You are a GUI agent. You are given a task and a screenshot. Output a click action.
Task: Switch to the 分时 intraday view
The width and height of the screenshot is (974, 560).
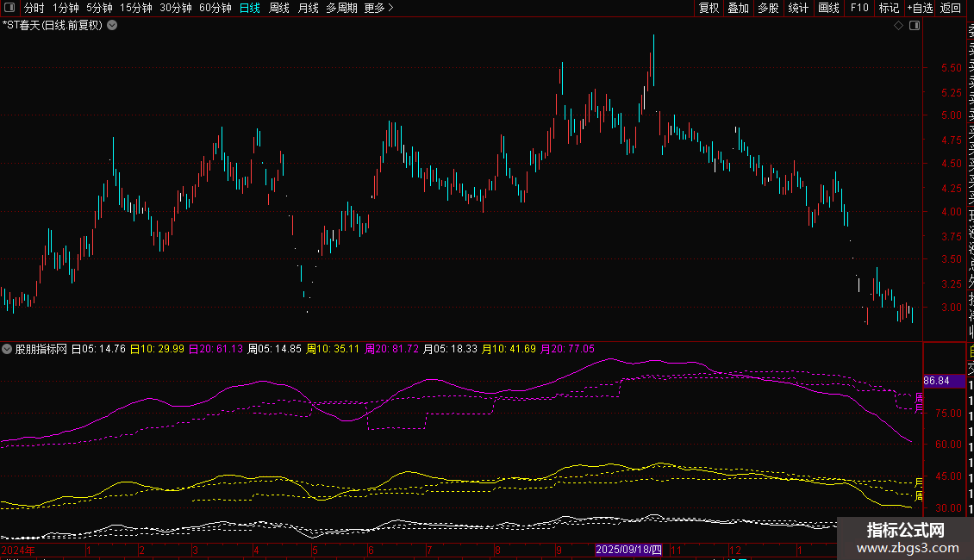pyautogui.click(x=34, y=9)
